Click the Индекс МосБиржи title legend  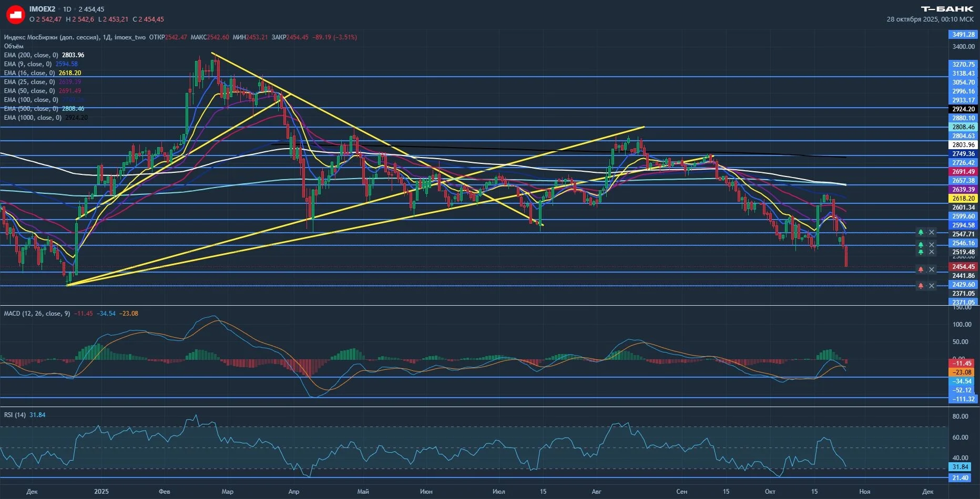[x=75, y=37]
